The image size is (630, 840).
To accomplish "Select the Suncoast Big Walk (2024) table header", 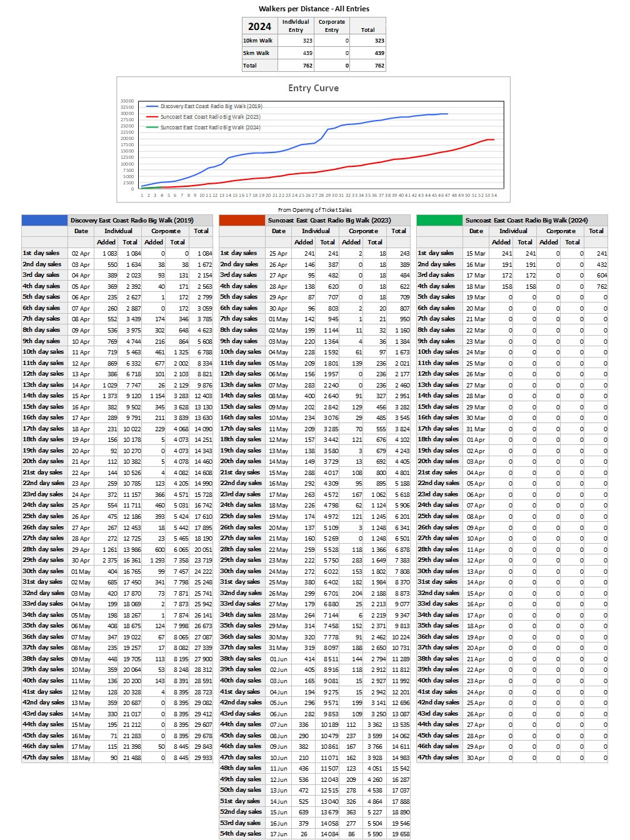I will tap(526, 220).
